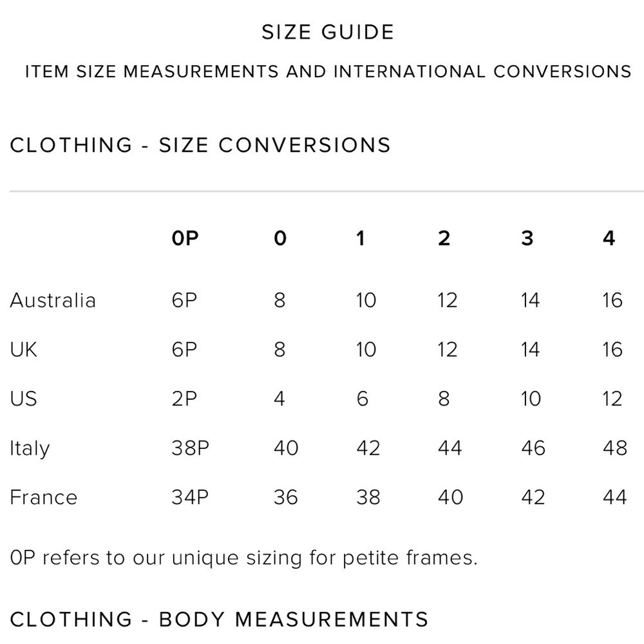Screen dimensions: 644x644
Task: Click the petite frames sizing note
Action: coord(244,558)
